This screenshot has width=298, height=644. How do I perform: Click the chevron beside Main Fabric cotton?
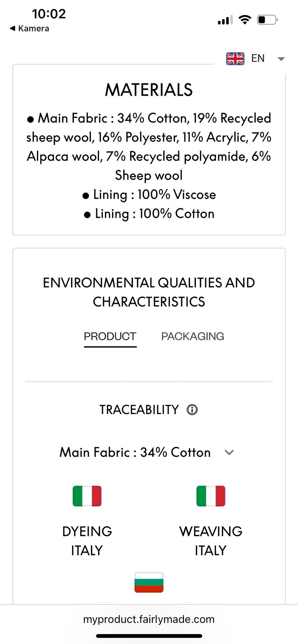click(x=229, y=452)
